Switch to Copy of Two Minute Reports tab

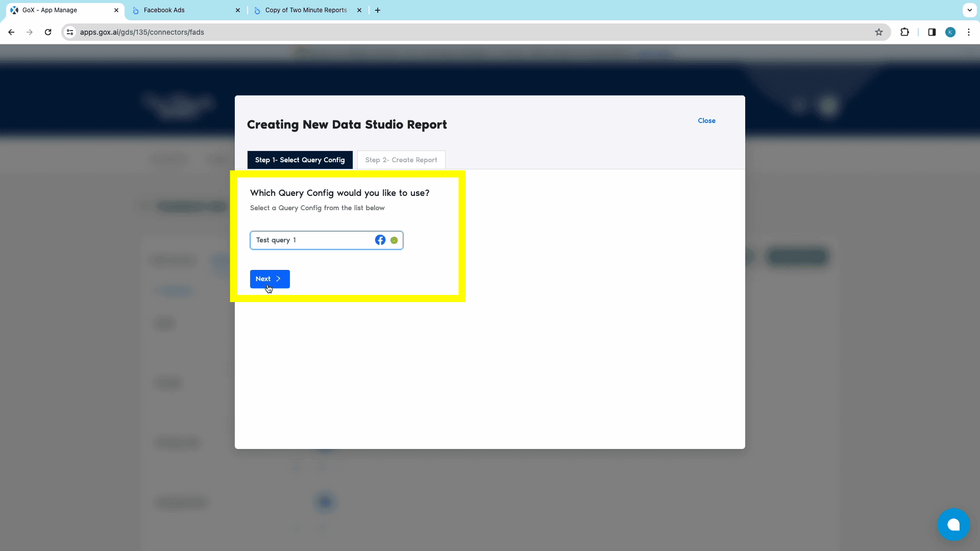coord(308,10)
